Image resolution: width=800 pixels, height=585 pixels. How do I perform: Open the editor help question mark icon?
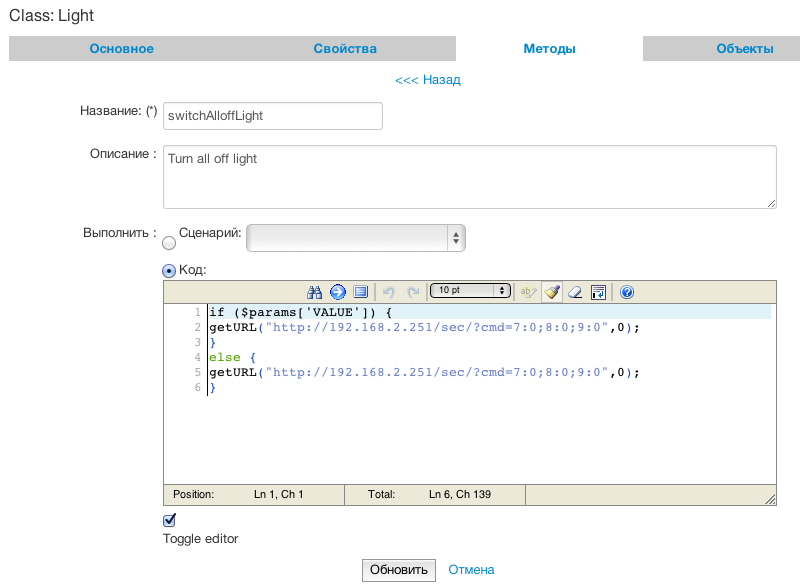click(x=627, y=292)
